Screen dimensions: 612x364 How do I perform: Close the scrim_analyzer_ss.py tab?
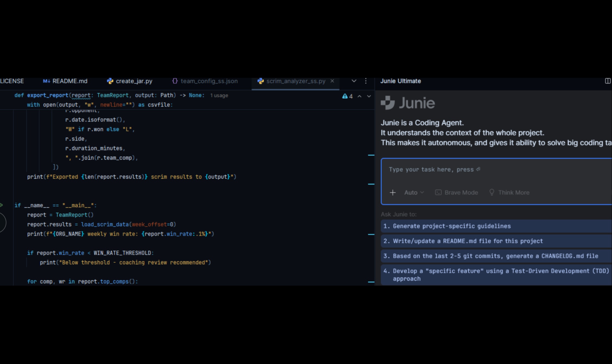point(332,81)
